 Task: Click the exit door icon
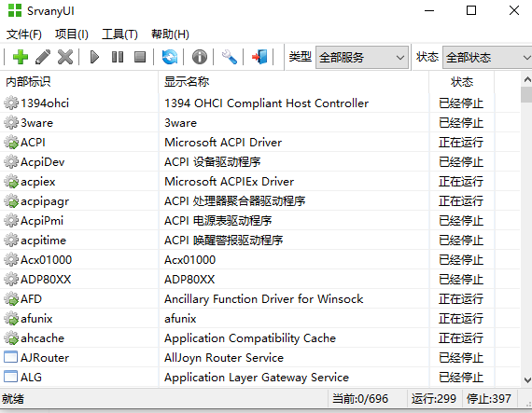(x=259, y=57)
